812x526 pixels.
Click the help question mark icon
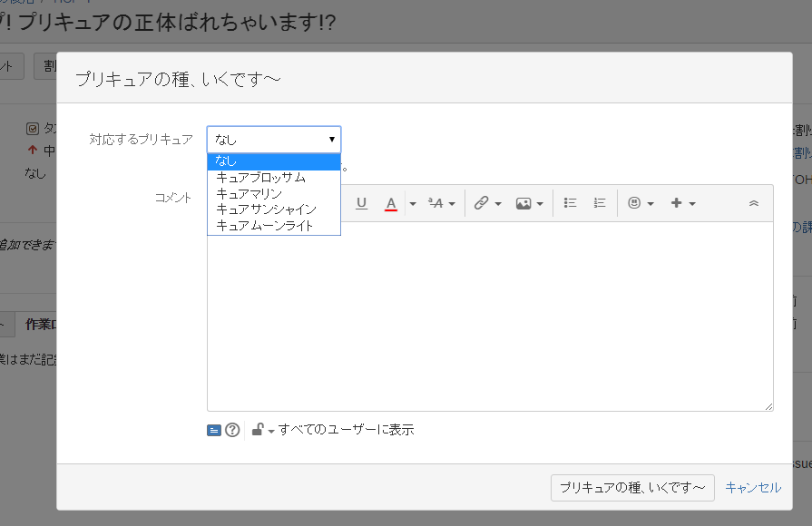[232, 429]
